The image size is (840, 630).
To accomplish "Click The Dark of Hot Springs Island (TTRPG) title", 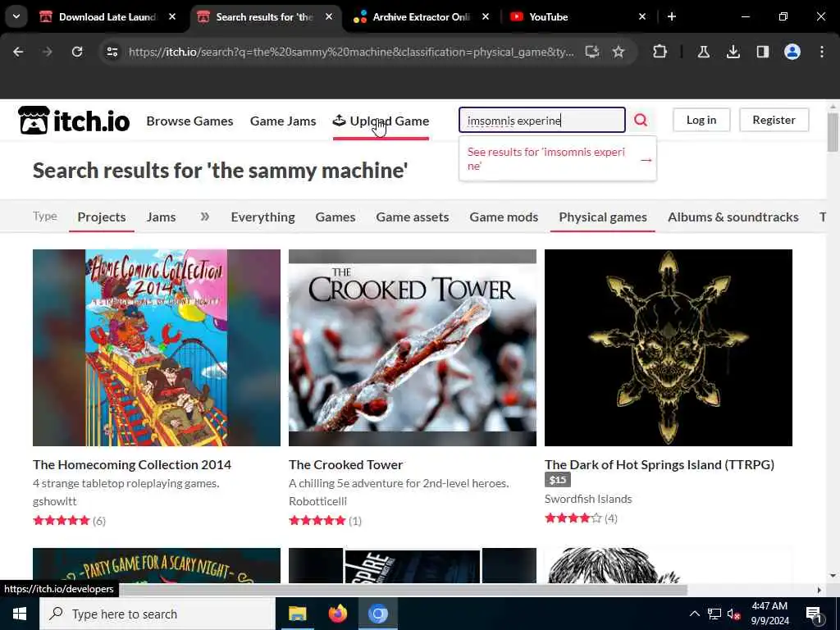I will 660,464.
